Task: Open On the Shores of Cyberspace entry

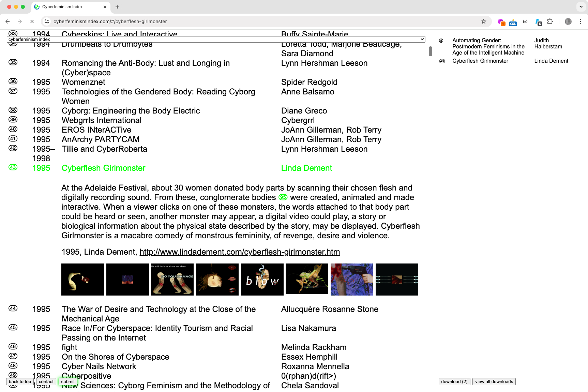Action: point(116,357)
